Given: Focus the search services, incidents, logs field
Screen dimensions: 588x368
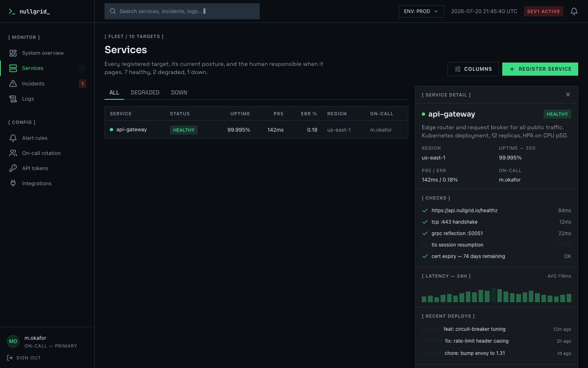Looking at the screenshot, I should pos(182,11).
